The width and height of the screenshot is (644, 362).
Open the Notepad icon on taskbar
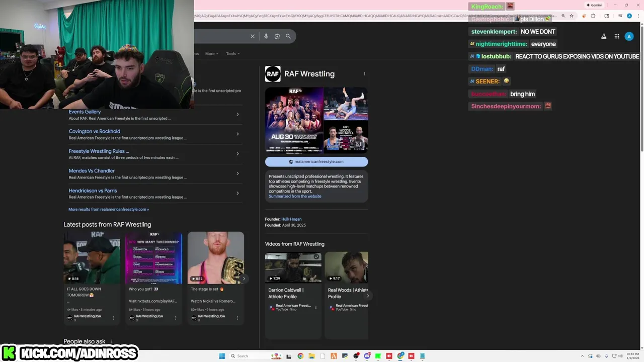[x=423, y=356]
